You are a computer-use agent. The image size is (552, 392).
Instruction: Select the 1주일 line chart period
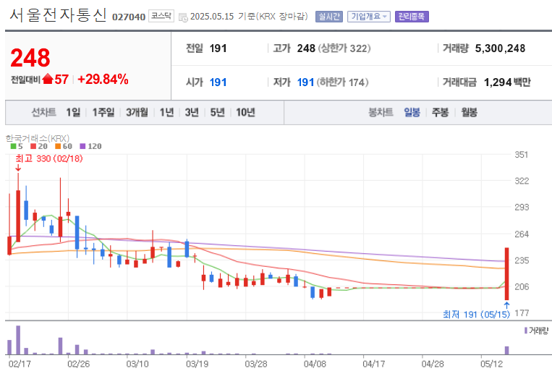103,112
